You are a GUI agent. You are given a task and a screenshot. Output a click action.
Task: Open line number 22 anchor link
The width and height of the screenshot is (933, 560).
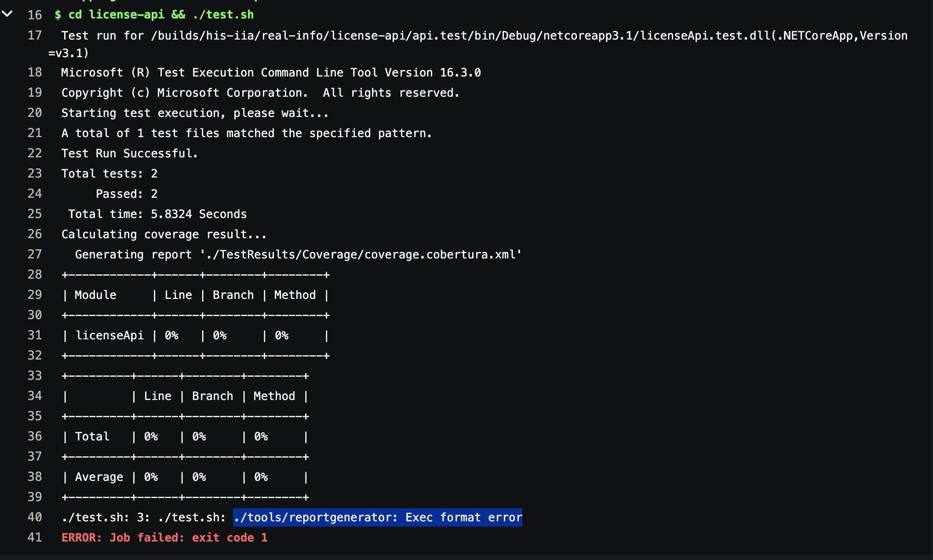[35, 153]
